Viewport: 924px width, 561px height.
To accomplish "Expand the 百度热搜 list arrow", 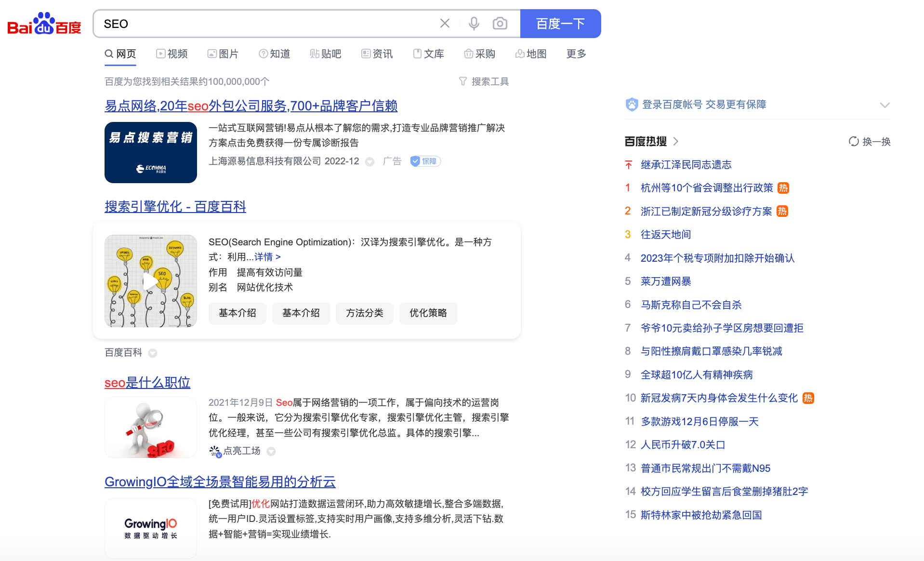I will point(676,141).
